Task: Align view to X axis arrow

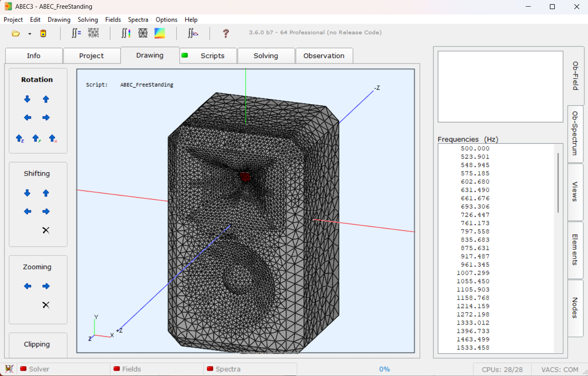Action: (x=53, y=139)
